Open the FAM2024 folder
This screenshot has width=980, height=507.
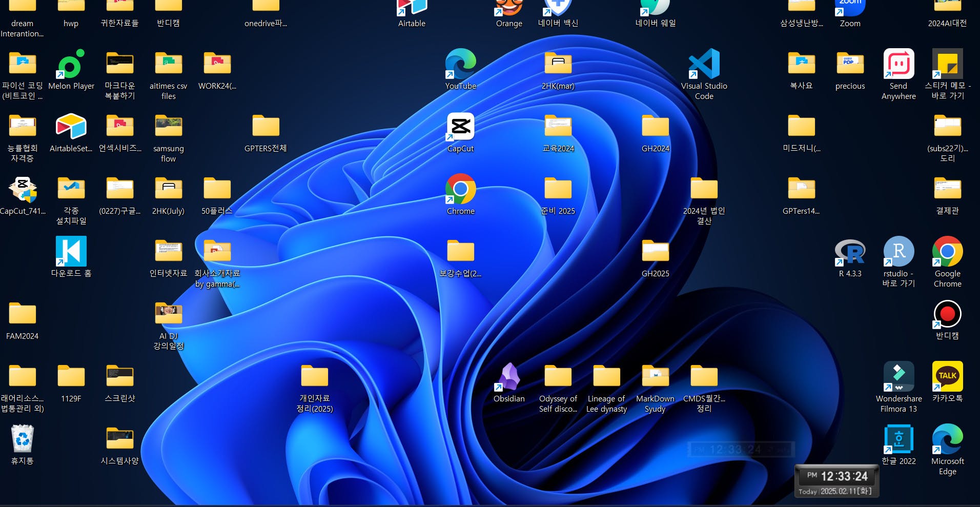click(22, 314)
